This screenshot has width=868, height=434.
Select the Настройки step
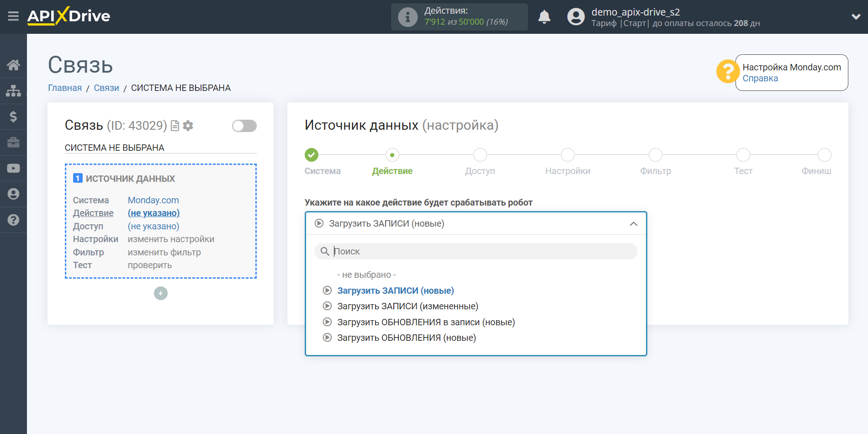point(568,155)
